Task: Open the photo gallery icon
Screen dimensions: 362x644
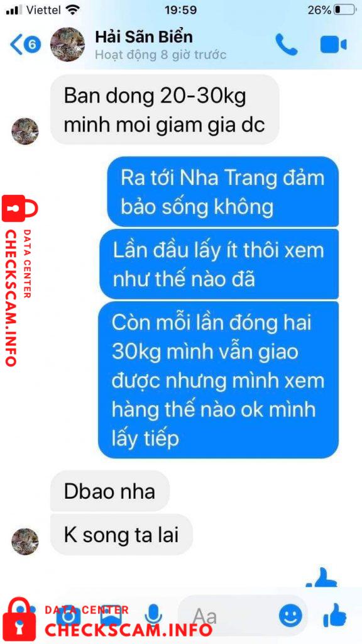Action: click(111, 616)
